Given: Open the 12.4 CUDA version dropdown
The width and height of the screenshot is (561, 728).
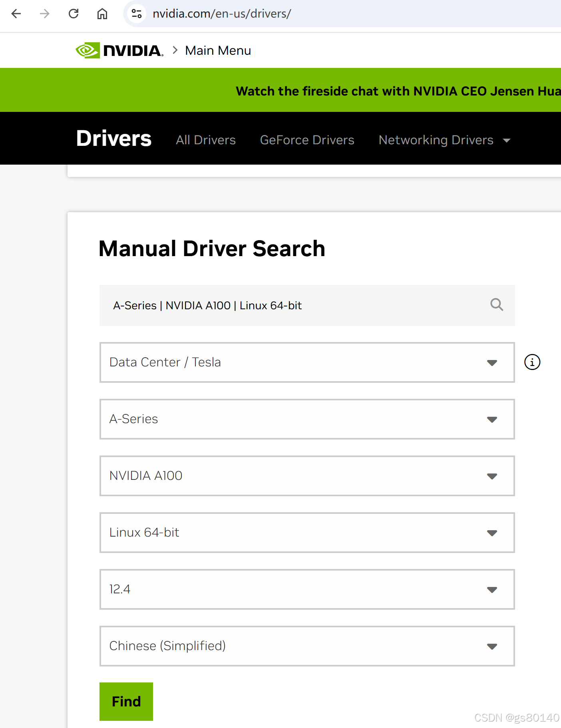Looking at the screenshot, I should pyautogui.click(x=307, y=589).
